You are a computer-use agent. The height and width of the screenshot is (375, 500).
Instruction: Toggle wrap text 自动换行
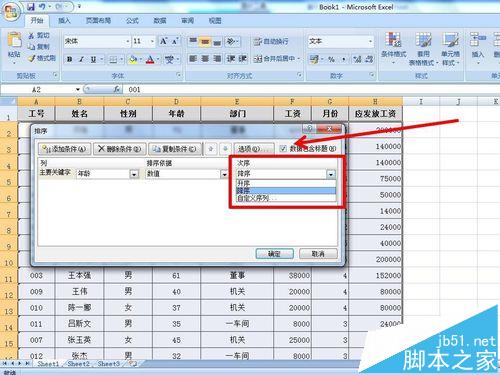(271, 41)
